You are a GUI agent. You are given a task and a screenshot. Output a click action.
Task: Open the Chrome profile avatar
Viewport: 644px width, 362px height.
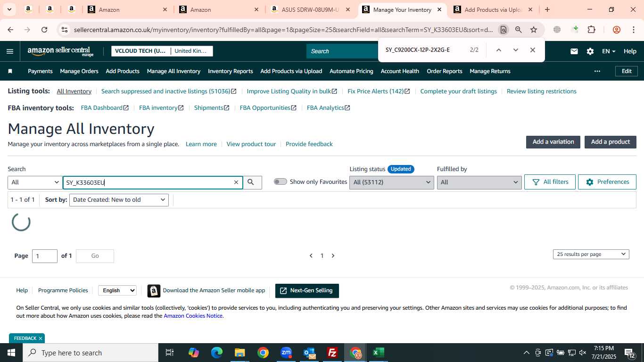pos(616,30)
